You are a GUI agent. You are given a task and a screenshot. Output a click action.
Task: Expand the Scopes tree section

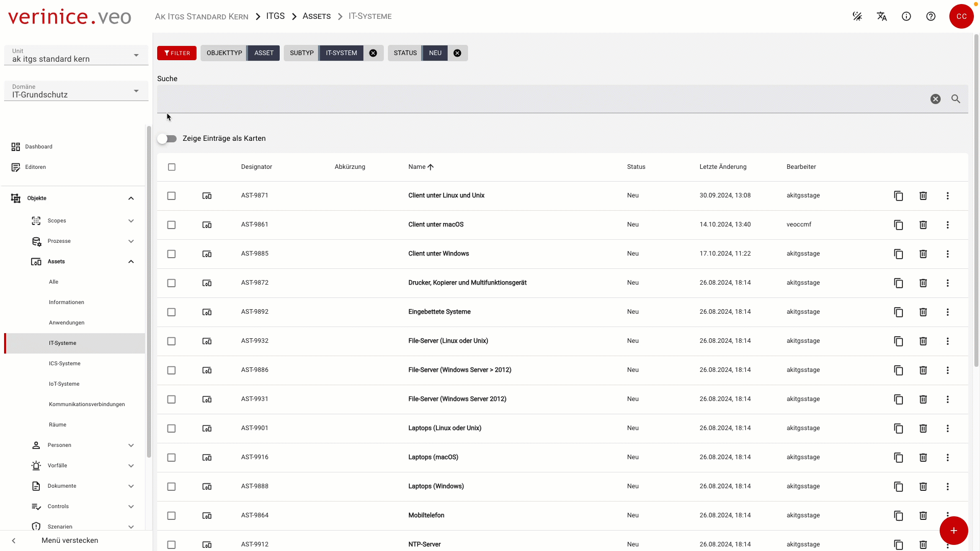pos(131,221)
